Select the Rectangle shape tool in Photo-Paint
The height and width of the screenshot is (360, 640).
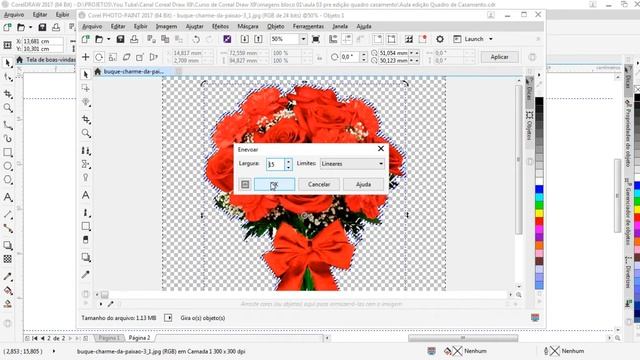[x=86, y=226]
